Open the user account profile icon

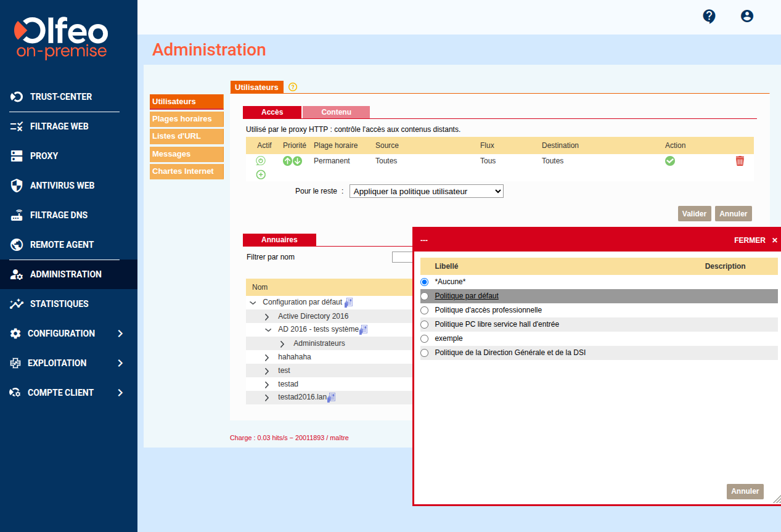(747, 17)
